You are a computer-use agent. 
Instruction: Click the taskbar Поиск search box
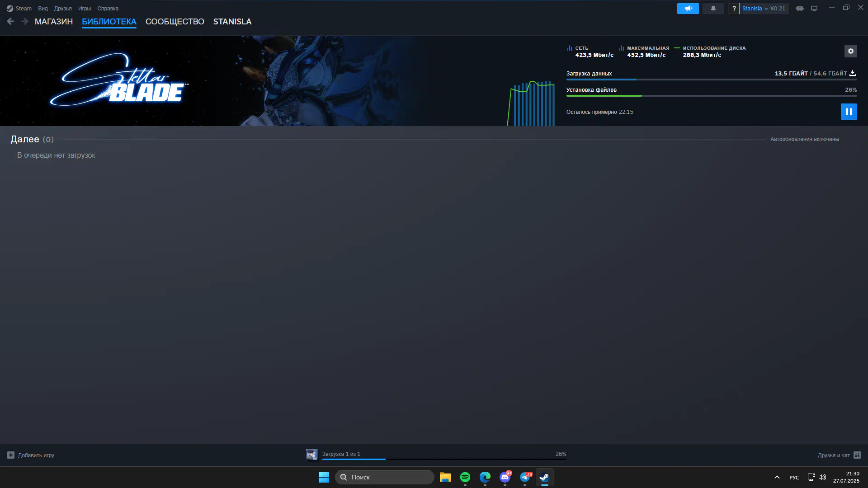384,477
